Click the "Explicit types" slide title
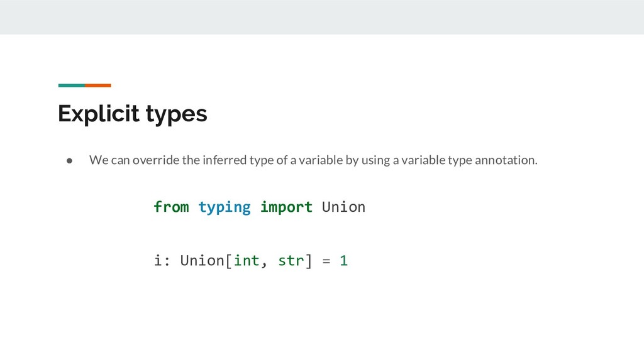The image size is (644, 362). tap(132, 114)
